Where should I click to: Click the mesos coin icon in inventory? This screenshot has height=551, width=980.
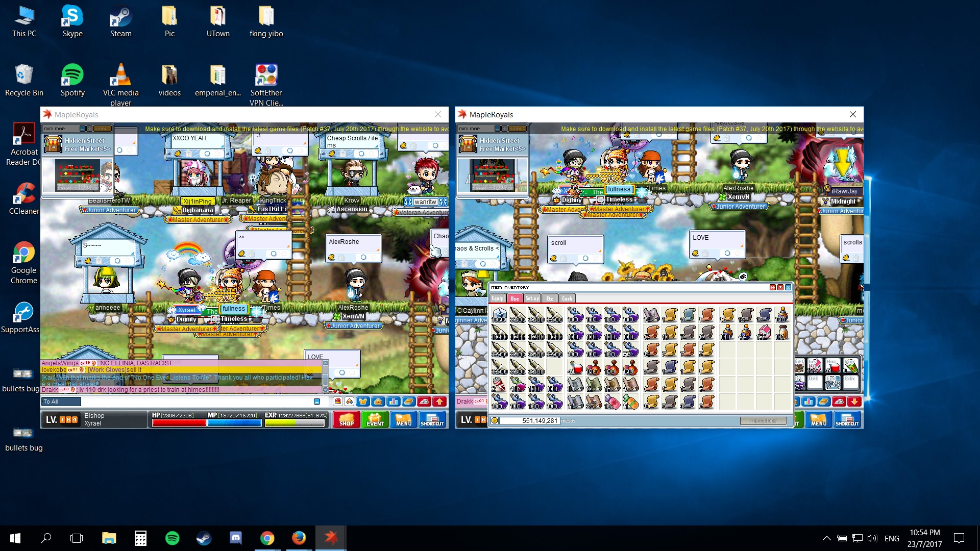point(494,421)
